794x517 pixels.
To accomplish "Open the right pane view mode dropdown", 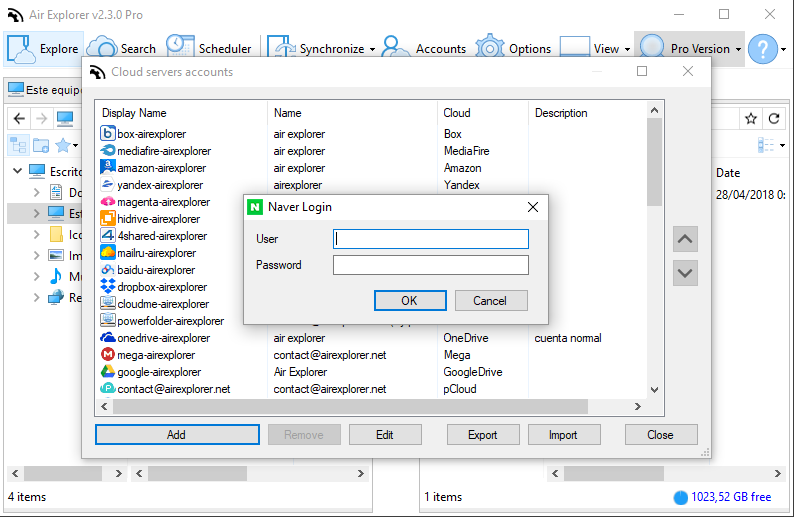I will [x=782, y=146].
